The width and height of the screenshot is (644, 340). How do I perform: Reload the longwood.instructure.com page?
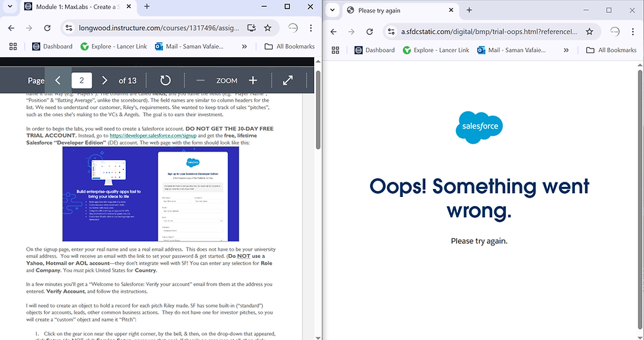pyautogui.click(x=47, y=28)
